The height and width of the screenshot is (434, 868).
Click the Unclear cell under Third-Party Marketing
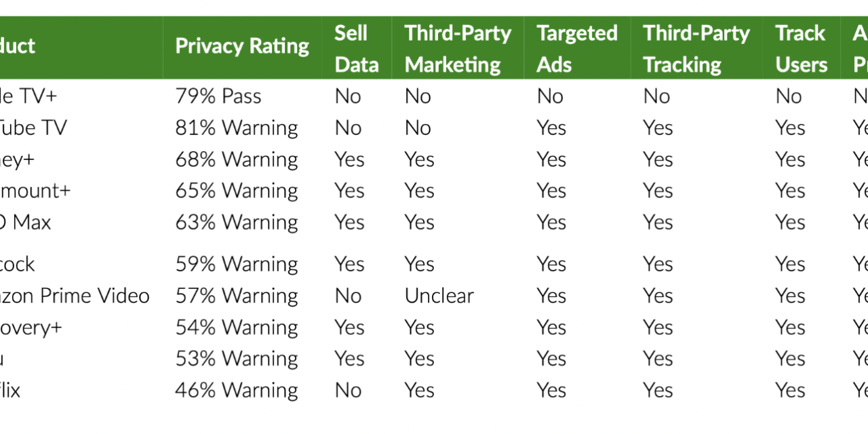click(439, 296)
